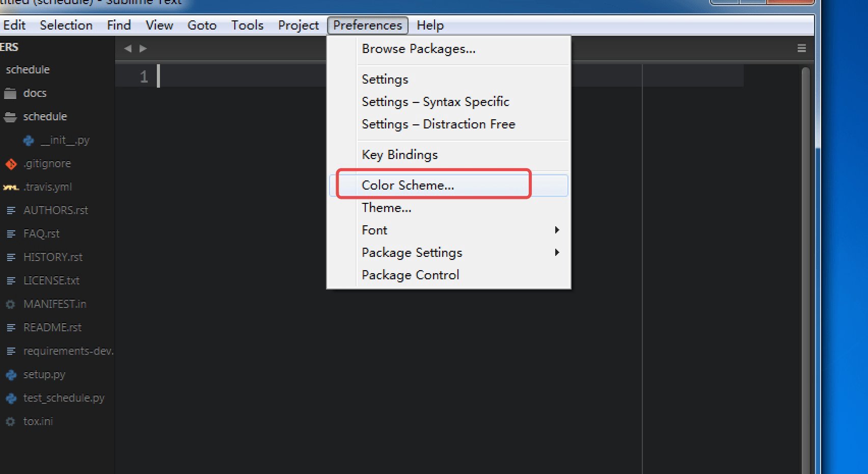Screen dimensions: 868x474
Task: Click the previous tab left arrow
Action: coord(128,48)
